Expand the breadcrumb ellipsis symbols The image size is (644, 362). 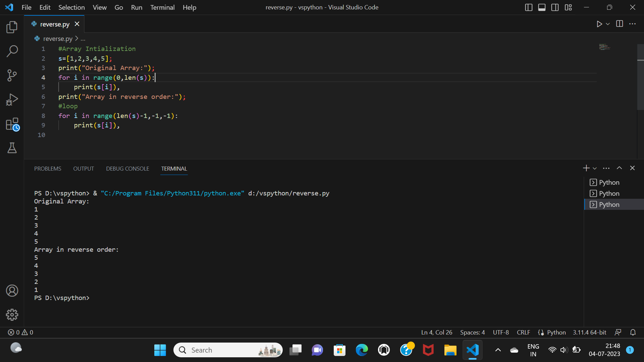83,39
